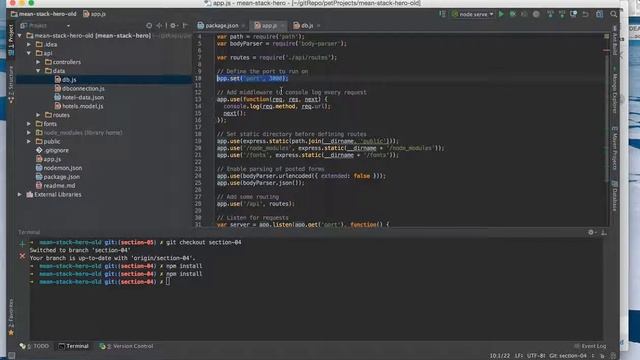Expand the routes folder
640x360 pixels.
coord(38,115)
